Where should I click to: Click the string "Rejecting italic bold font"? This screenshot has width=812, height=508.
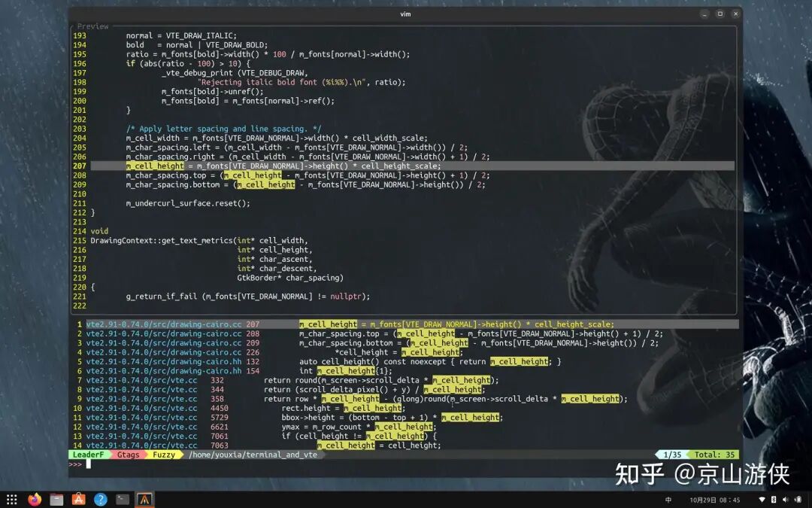[259, 83]
